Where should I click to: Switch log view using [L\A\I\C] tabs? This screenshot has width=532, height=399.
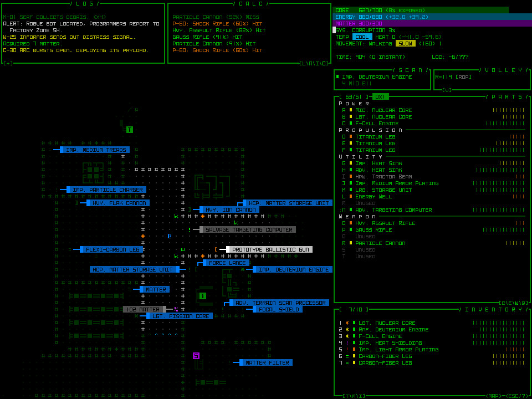(314, 63)
